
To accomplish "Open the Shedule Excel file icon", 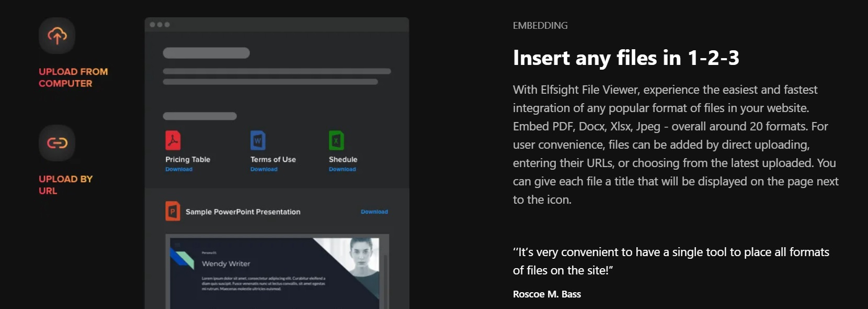I will [336, 140].
